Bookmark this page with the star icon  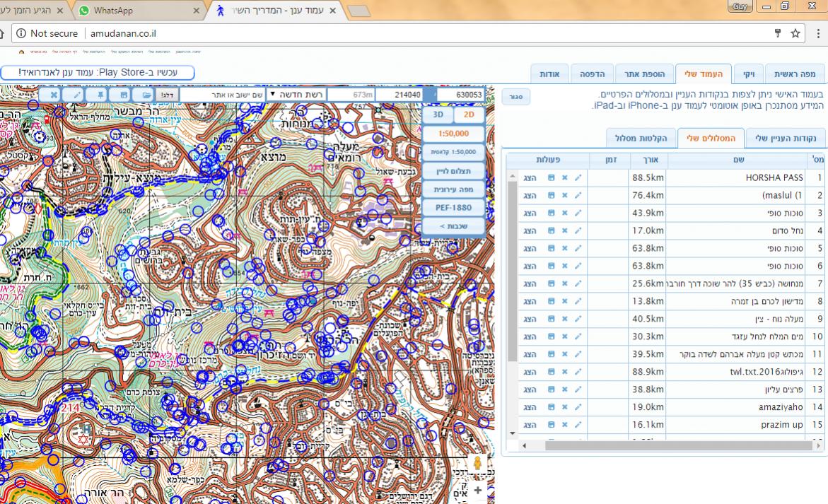coord(795,33)
